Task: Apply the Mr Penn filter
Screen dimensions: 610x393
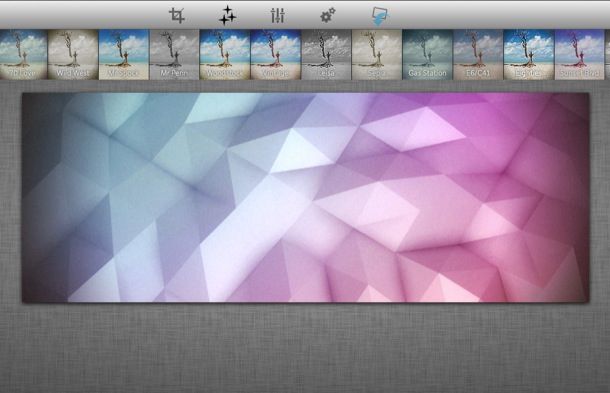Action: [174, 54]
